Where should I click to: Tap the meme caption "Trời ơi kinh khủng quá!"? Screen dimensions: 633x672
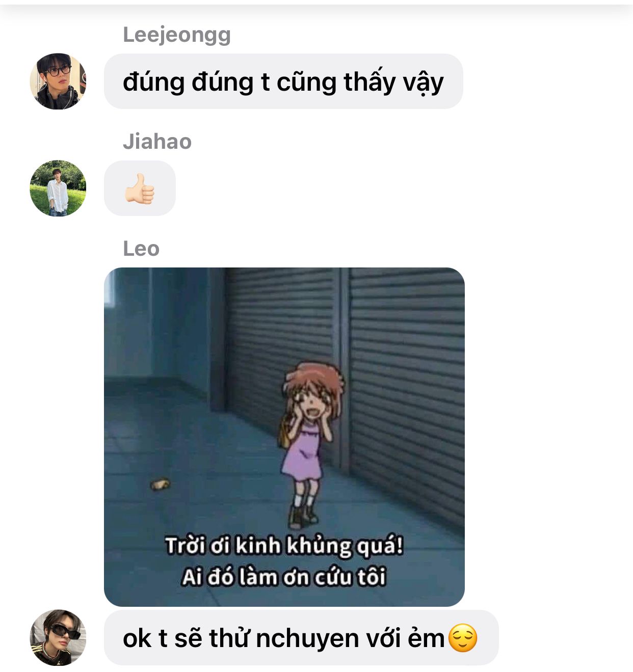click(284, 546)
